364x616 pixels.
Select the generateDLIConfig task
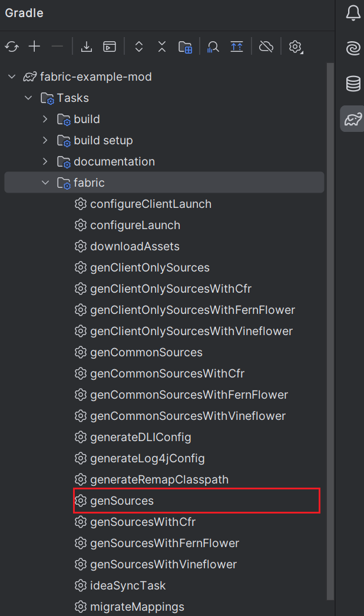141,437
